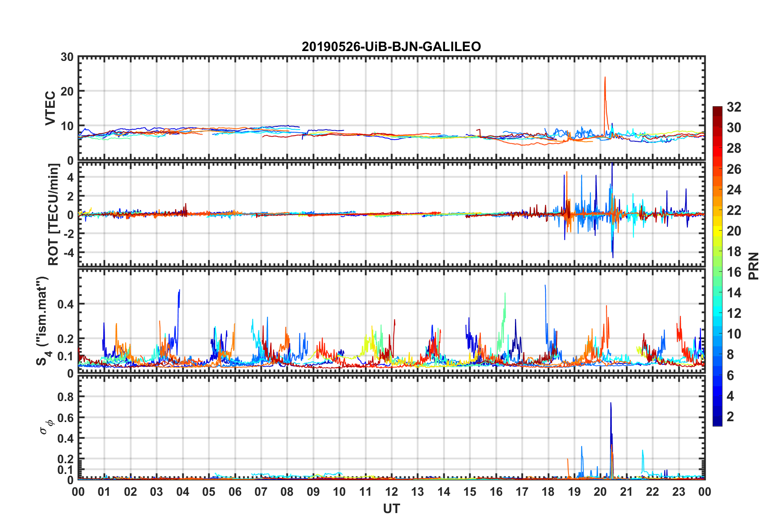
Task: Click colorbar tick label 16
Action: (x=734, y=272)
